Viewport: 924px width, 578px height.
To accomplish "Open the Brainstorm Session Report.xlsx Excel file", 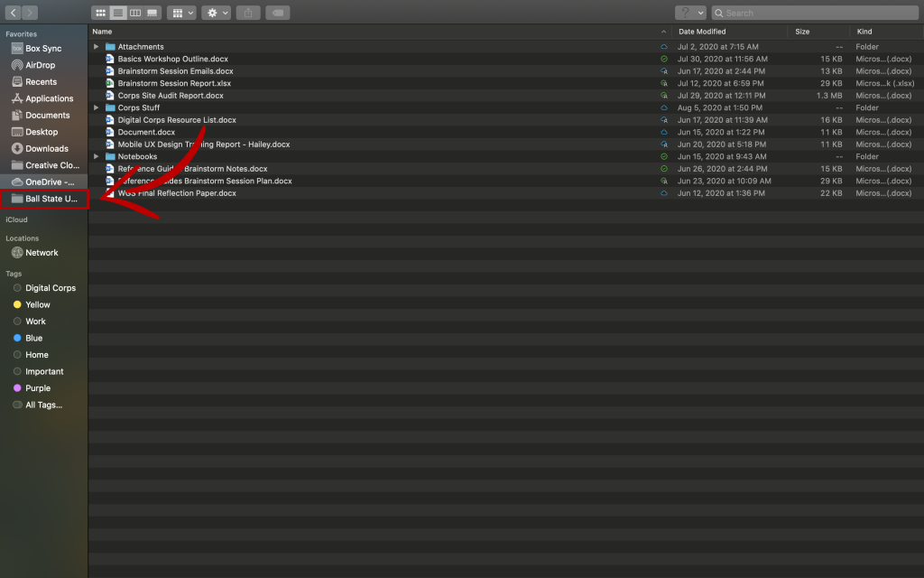I will 174,83.
